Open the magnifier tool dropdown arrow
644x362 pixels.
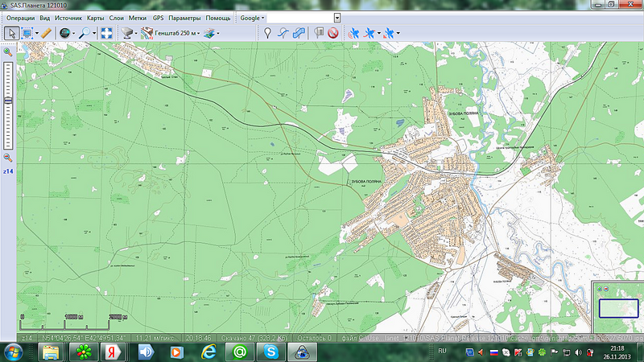point(94,33)
